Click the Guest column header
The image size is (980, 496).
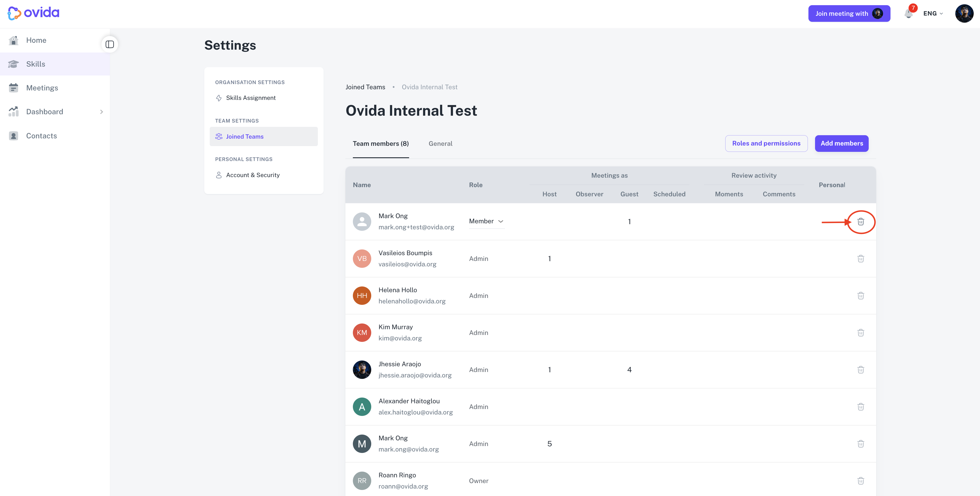629,194
